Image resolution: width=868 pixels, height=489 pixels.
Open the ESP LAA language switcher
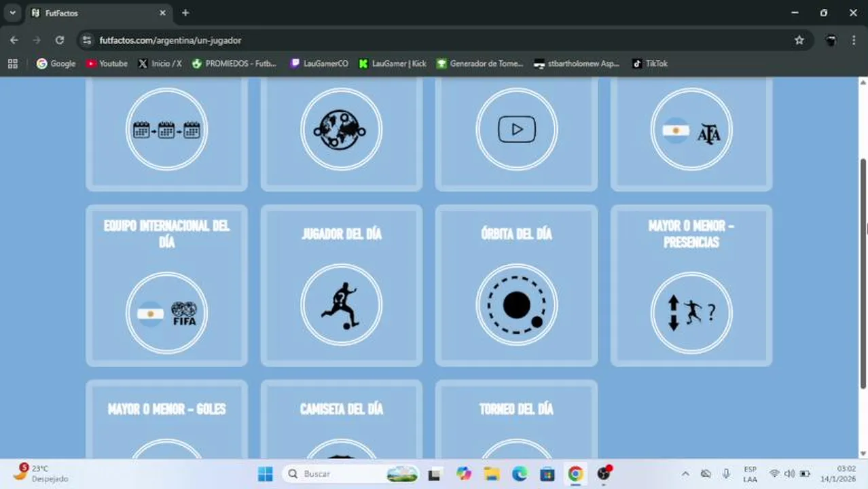tap(750, 473)
